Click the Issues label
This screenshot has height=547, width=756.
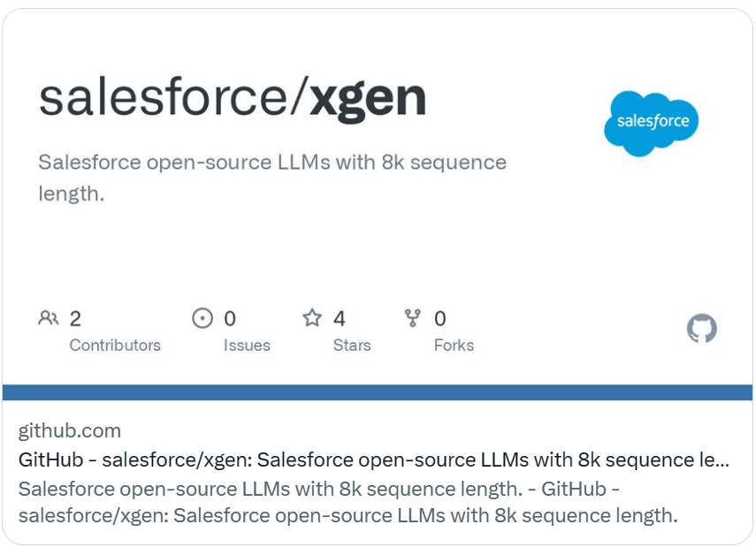pyautogui.click(x=246, y=346)
